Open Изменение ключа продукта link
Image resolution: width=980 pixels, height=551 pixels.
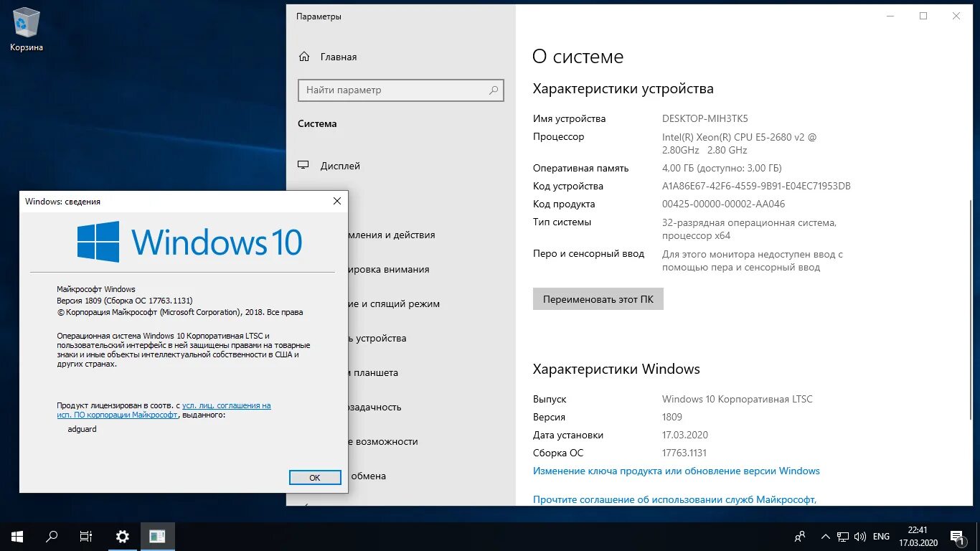677,471
